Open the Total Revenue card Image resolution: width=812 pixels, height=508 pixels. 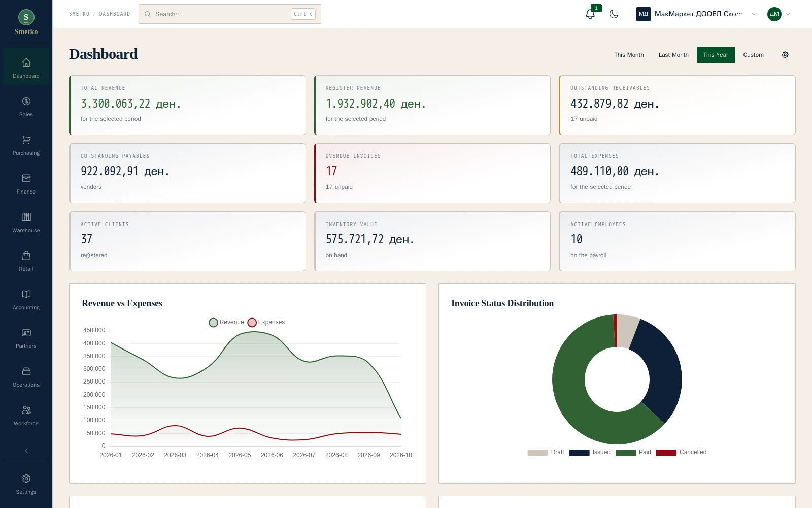[187, 105]
